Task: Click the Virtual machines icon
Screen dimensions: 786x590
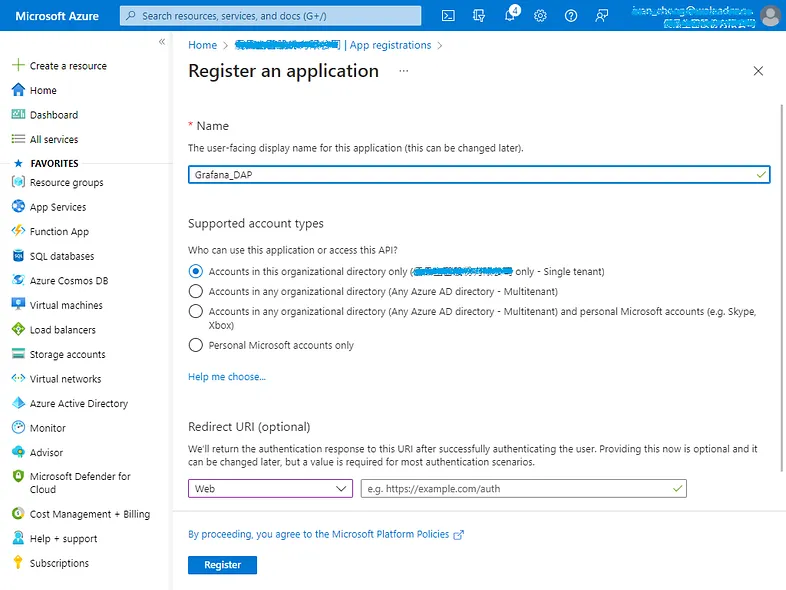Action: click(x=18, y=304)
